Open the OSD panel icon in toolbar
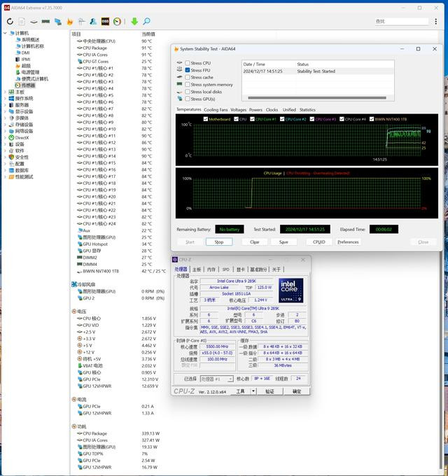 coord(105,21)
